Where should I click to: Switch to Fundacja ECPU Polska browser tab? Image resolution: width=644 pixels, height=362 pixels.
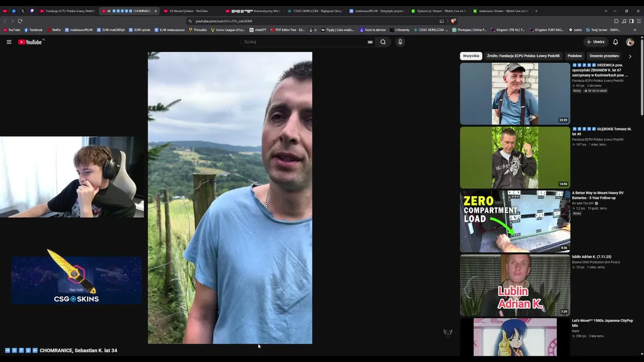pyautogui.click(x=67, y=11)
